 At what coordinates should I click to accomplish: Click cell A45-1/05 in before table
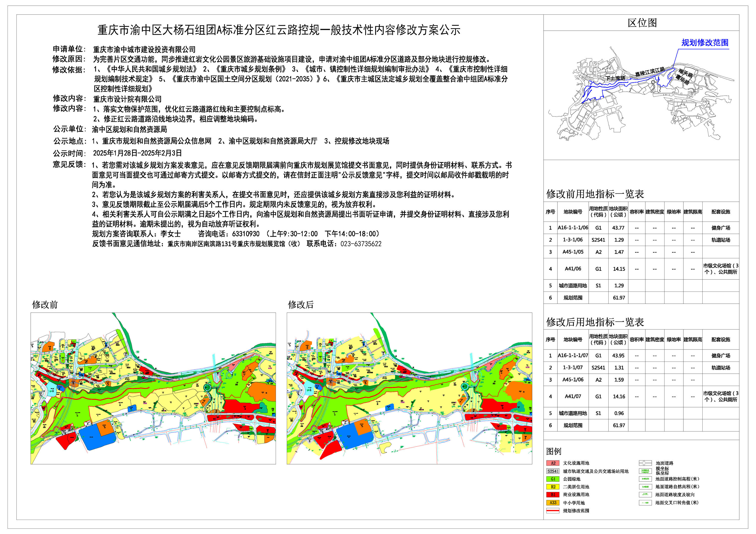[x=573, y=252]
